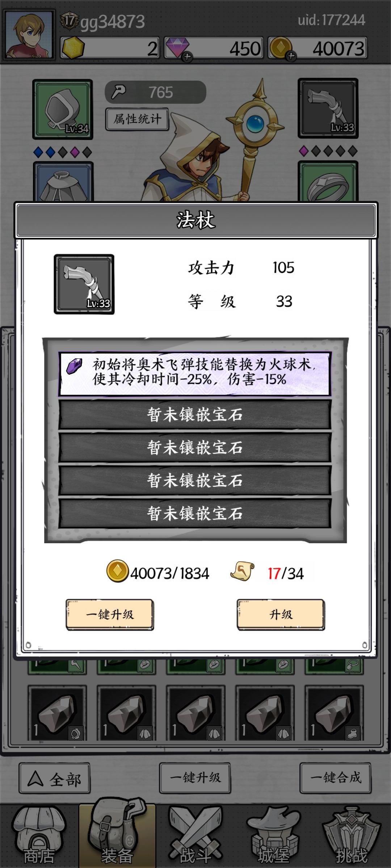Viewport: 391px width, 868px height.
Task: Click the 升级 upgrade button
Action: point(281,614)
